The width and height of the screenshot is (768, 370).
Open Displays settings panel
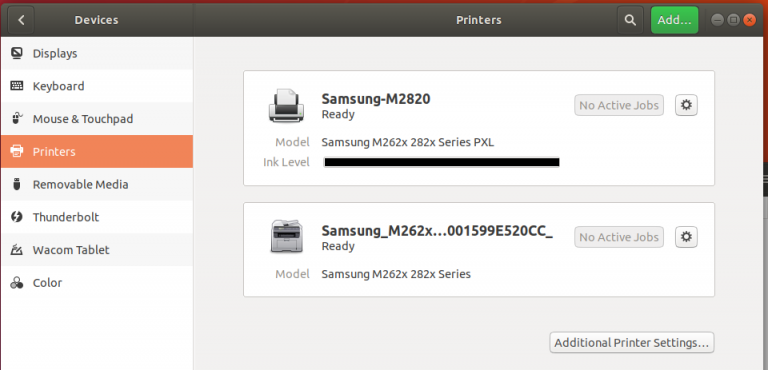click(96, 53)
